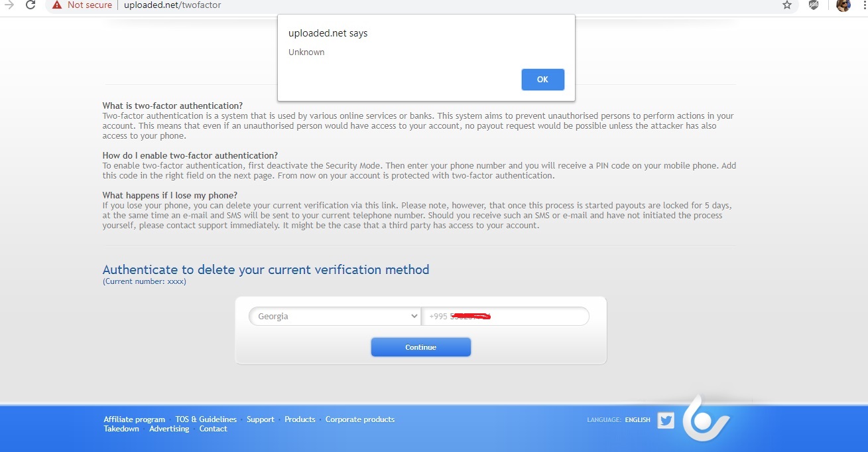Open the Chrome profile avatar
This screenshot has width=868, height=452.
[x=843, y=5]
